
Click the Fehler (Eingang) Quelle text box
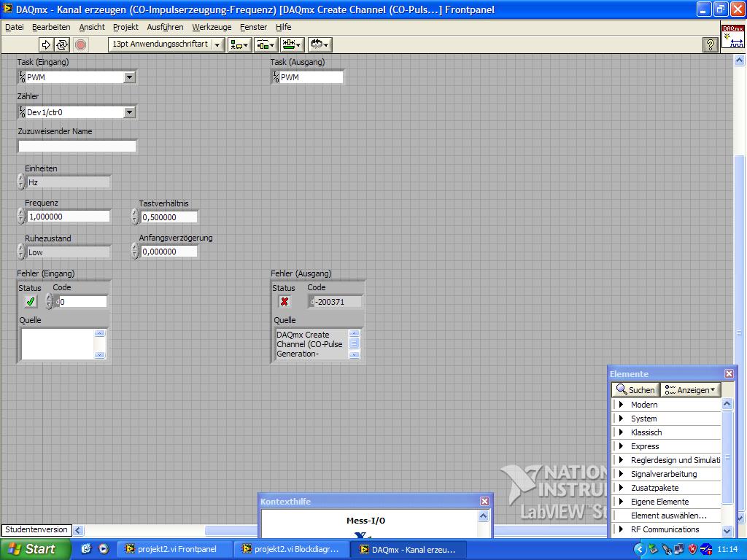[x=58, y=344]
